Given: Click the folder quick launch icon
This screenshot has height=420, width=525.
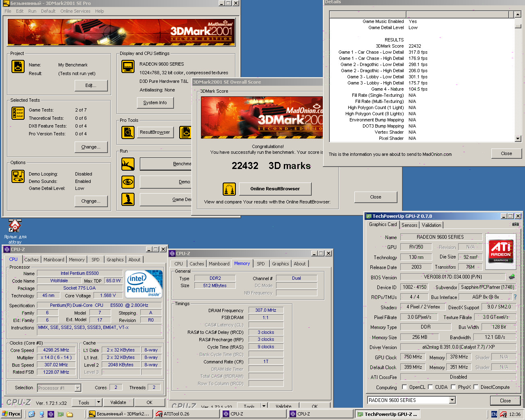Looking at the screenshot, I should tap(70, 414).
